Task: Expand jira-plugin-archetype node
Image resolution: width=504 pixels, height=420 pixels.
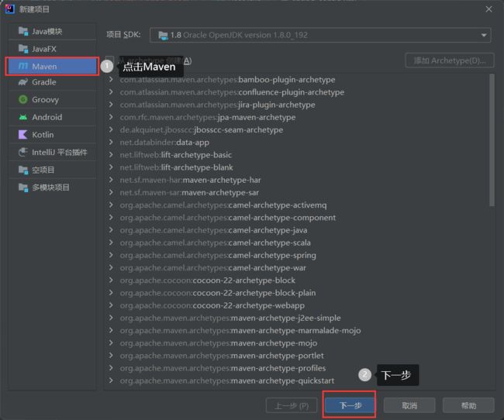Action: [x=111, y=105]
